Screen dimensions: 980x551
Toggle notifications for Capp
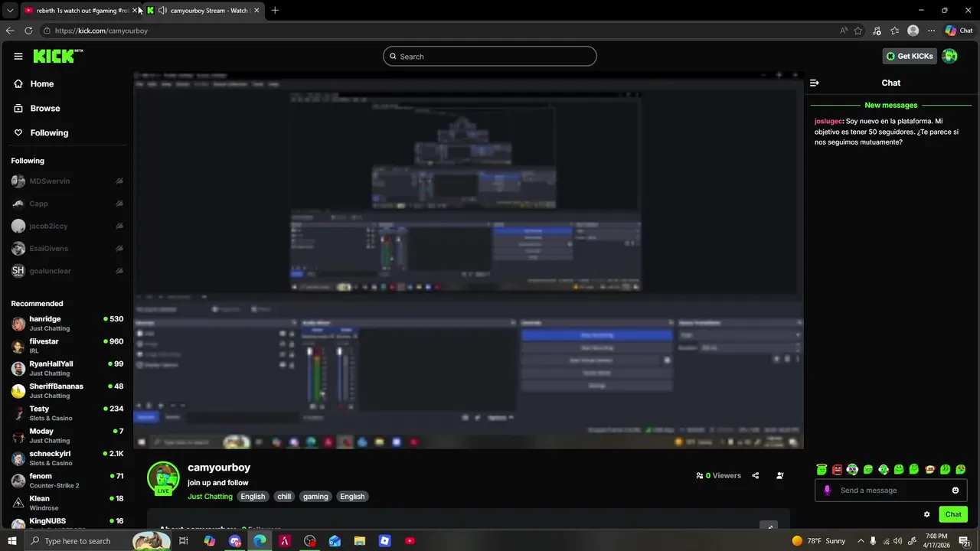[x=119, y=204]
